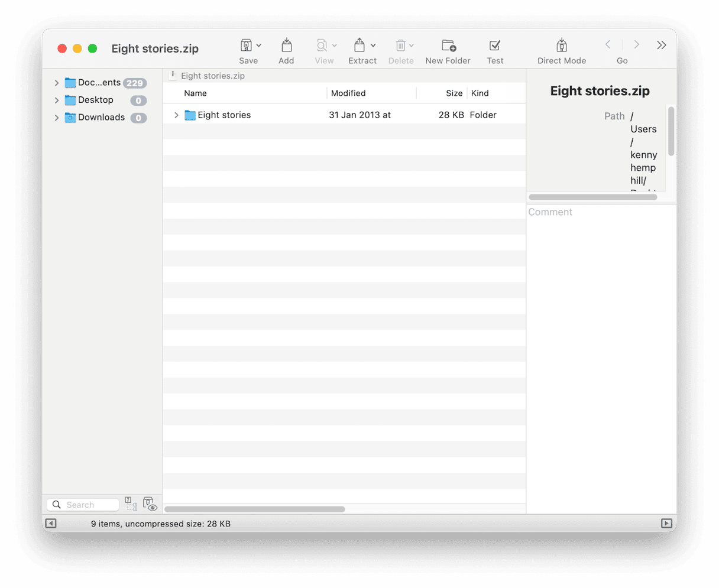Image resolution: width=719 pixels, height=588 pixels.
Task: Collapse the left sidebar with bottom-left arrow
Action: tap(51, 523)
